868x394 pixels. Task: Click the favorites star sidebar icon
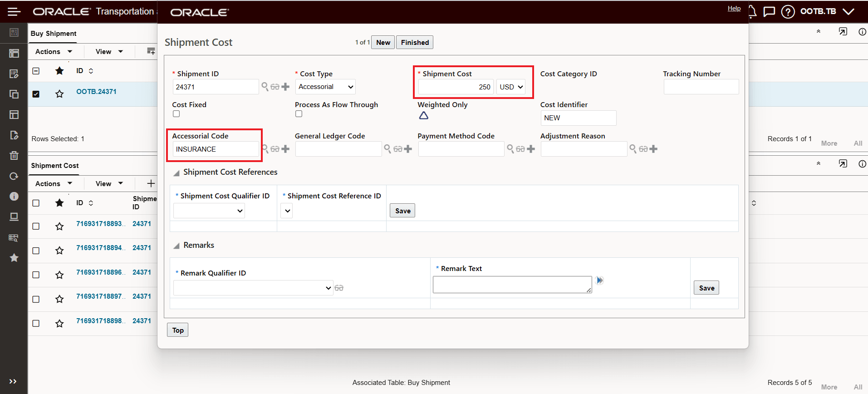pos(14,258)
